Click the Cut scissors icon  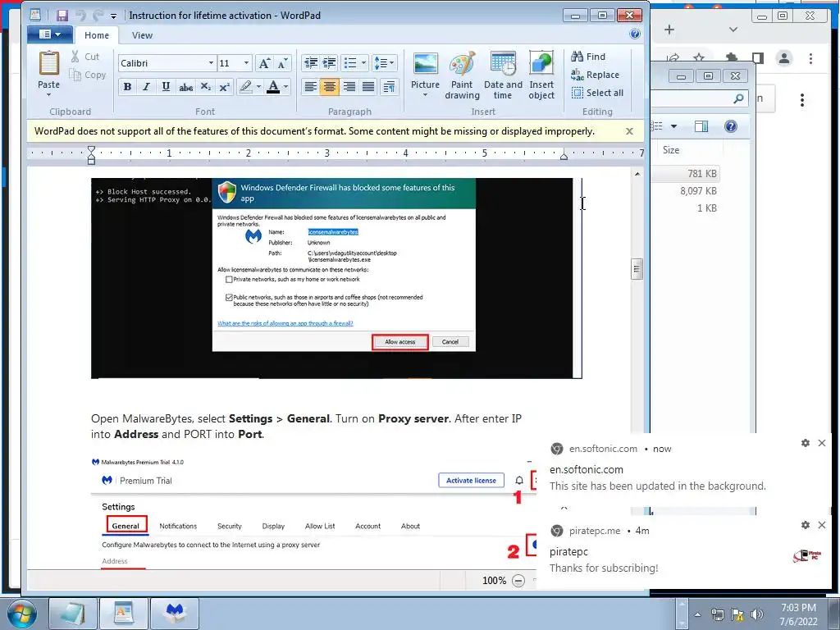click(75, 57)
